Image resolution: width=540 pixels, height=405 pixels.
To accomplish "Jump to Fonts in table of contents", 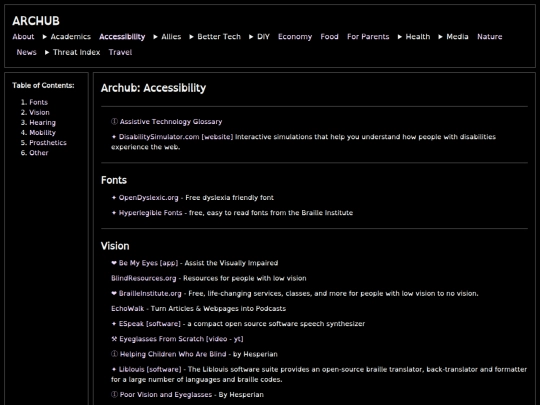I will coord(39,102).
